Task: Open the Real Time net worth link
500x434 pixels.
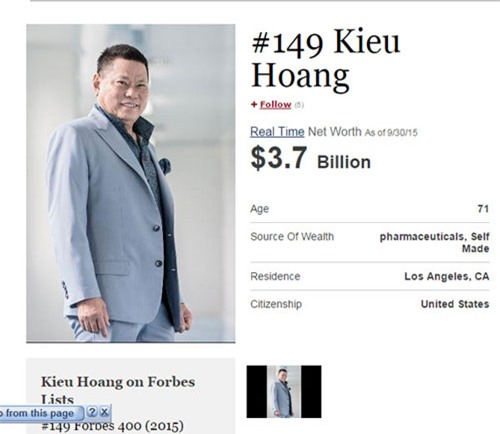Action: click(x=277, y=132)
